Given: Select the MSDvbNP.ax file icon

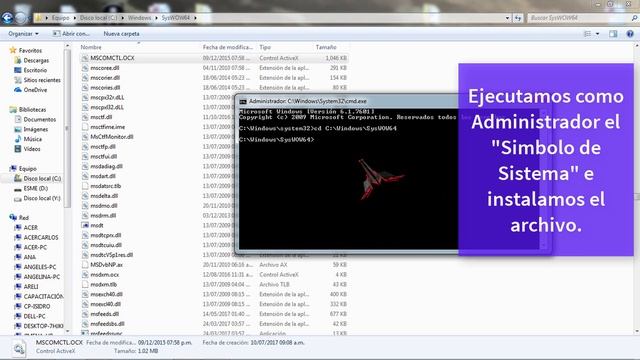Looking at the screenshot, I should pos(85,264).
